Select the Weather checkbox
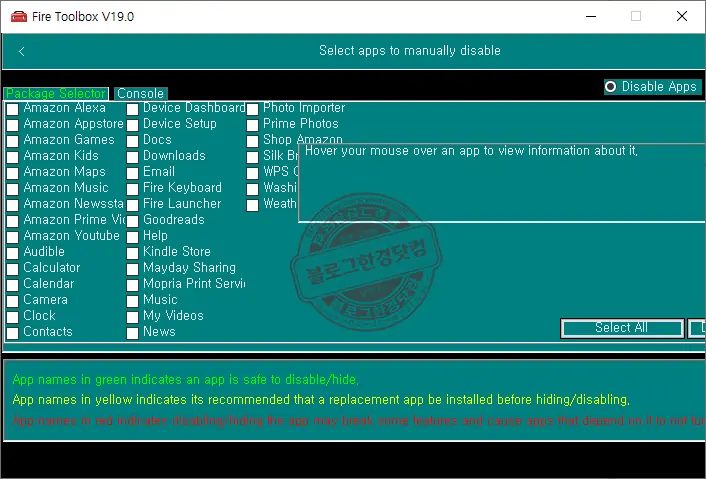The height and width of the screenshot is (479, 706). [253, 205]
